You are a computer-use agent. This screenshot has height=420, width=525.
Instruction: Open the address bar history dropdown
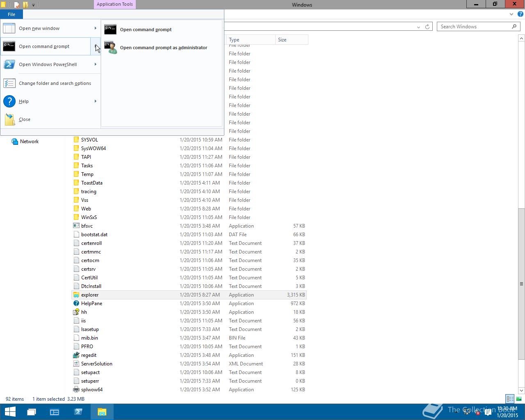418,27
